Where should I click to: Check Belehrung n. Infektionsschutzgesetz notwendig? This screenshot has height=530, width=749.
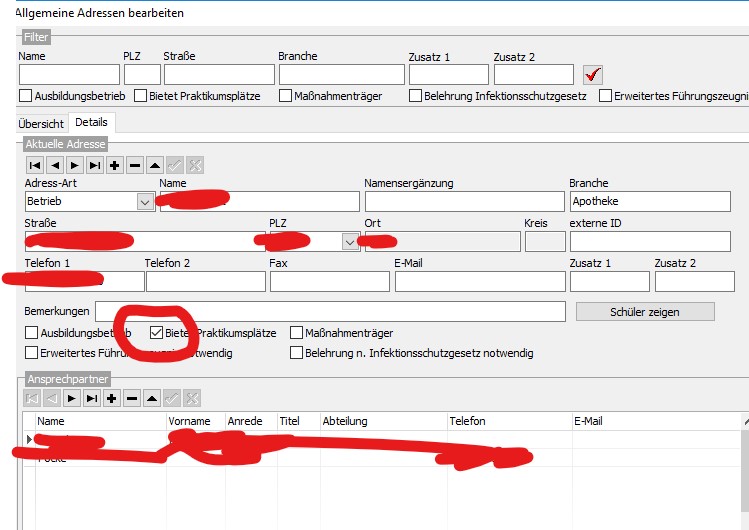297,353
